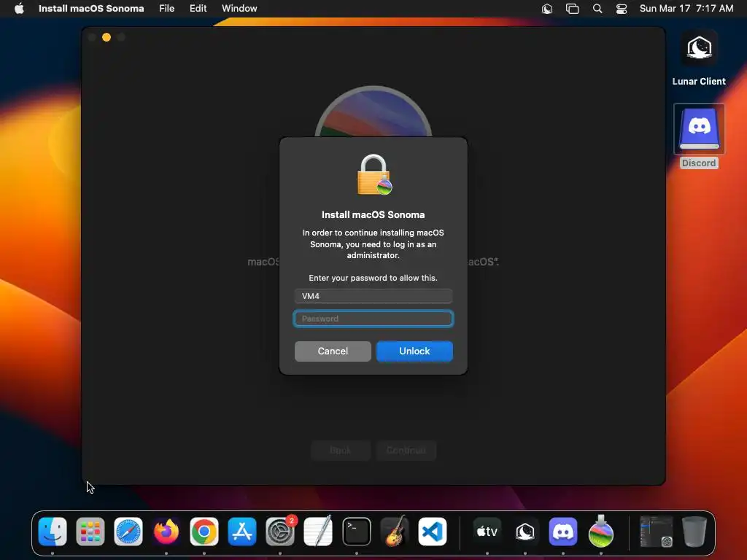Open Control Center in menu bar
This screenshot has width=747, height=560.
(622, 9)
